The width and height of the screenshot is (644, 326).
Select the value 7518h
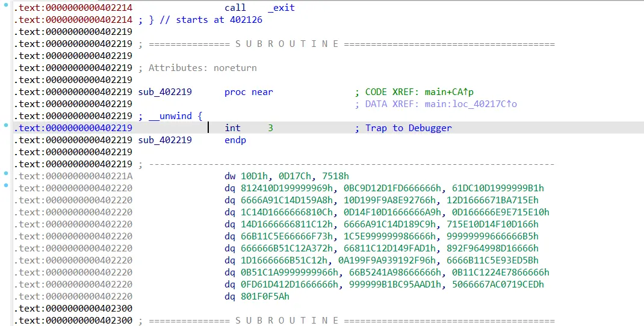[336, 176]
